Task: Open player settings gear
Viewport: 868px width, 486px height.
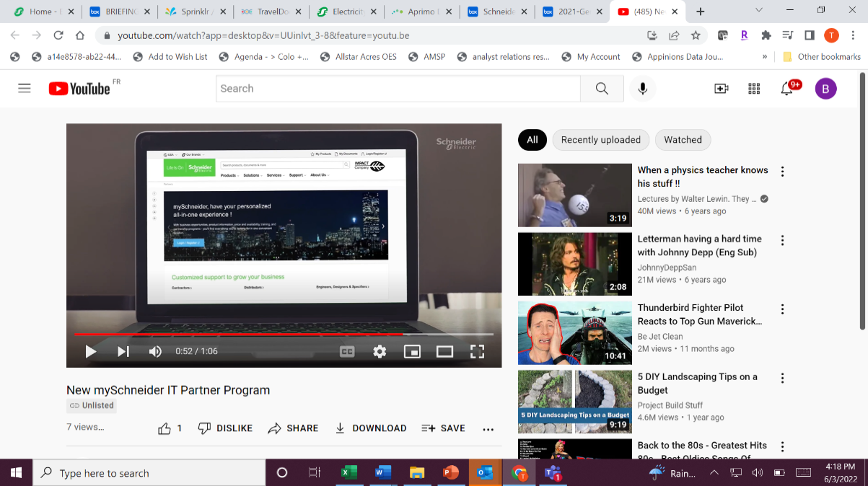Action: pos(380,351)
